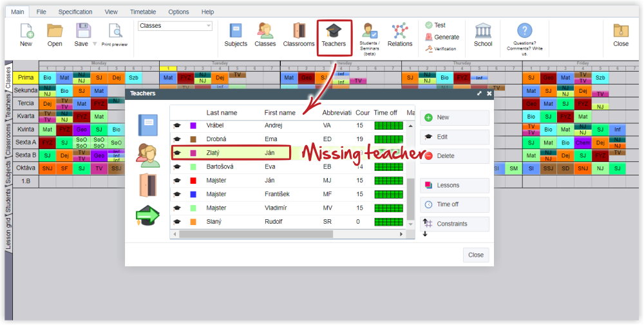This screenshot has width=644, height=325.
Task: Open Relations from the toolbar
Action: [x=400, y=35]
